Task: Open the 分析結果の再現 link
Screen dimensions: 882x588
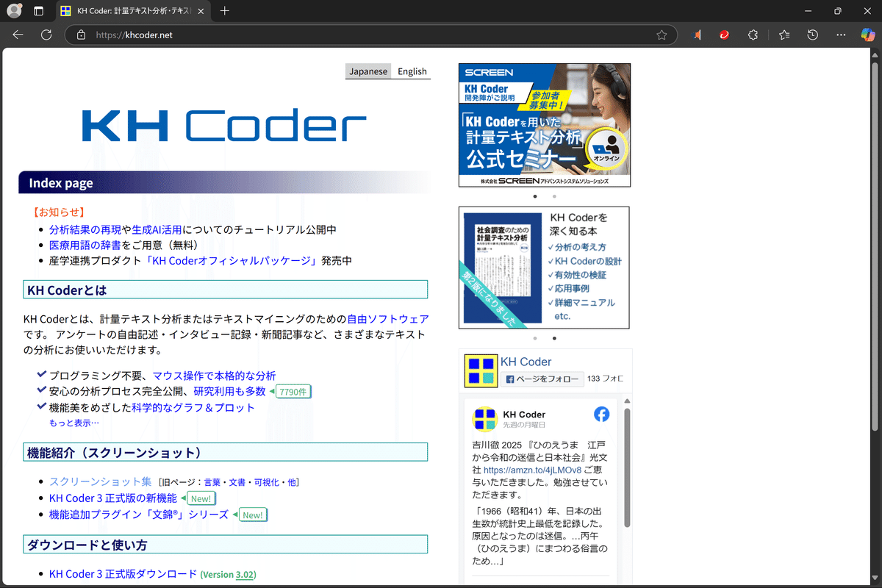Action: pos(85,229)
